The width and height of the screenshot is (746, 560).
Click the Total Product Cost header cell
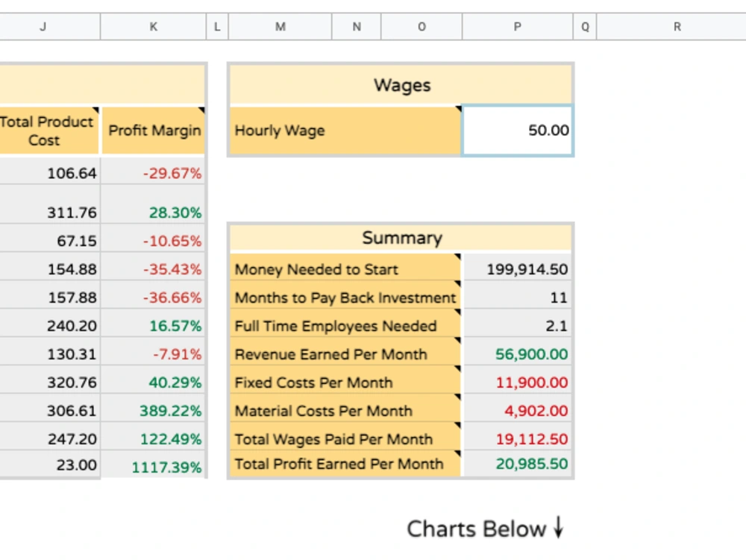coord(49,130)
